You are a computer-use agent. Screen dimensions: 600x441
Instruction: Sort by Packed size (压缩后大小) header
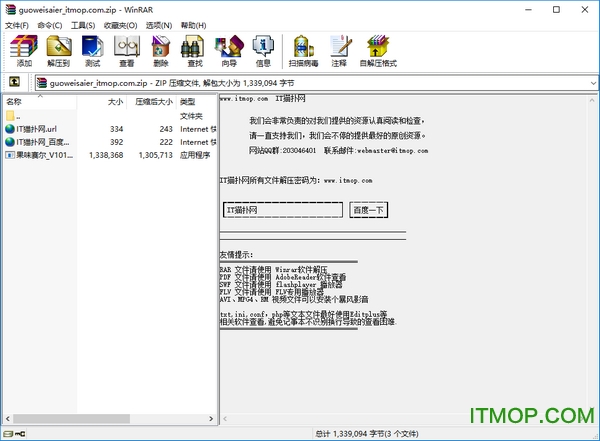coord(151,101)
